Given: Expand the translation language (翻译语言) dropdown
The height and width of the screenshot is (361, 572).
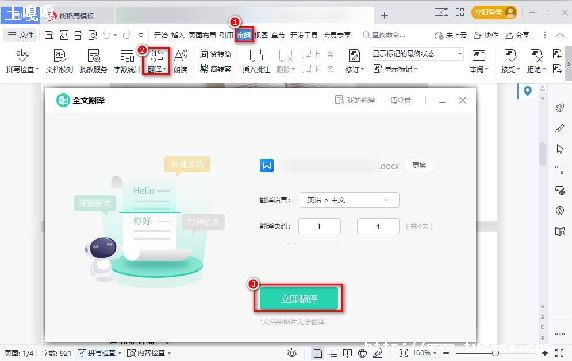Looking at the screenshot, I should tap(349, 200).
